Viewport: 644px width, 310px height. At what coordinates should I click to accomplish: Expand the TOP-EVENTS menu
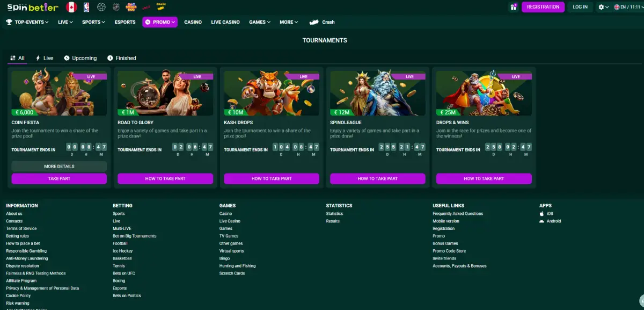[x=27, y=22]
